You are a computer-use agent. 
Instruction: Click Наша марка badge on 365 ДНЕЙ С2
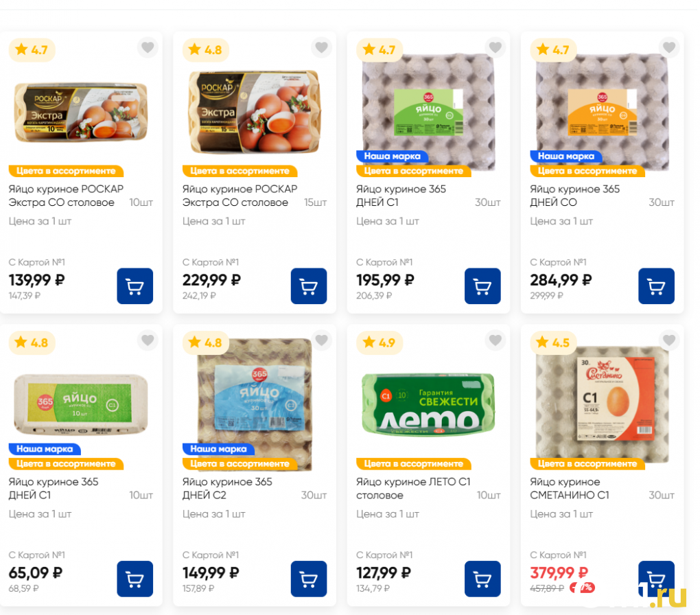[218, 449]
